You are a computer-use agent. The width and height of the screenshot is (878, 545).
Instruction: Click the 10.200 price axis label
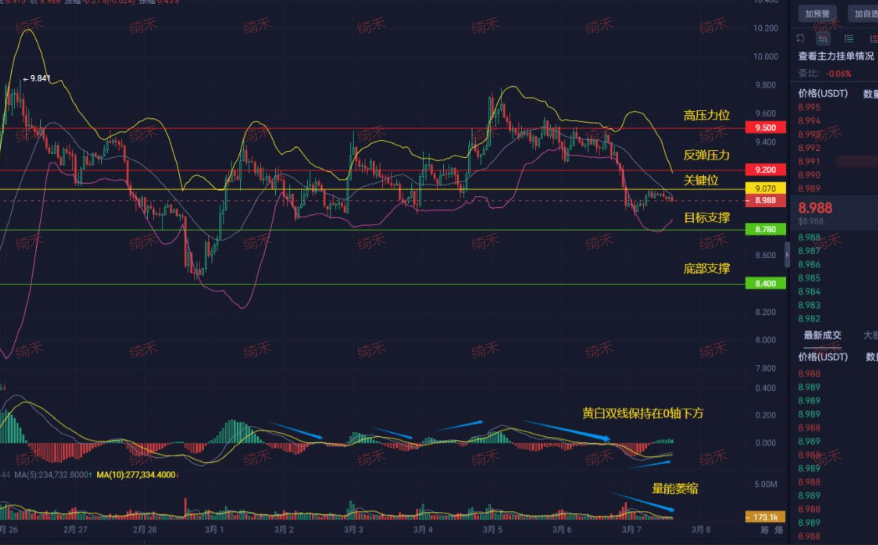click(x=765, y=28)
